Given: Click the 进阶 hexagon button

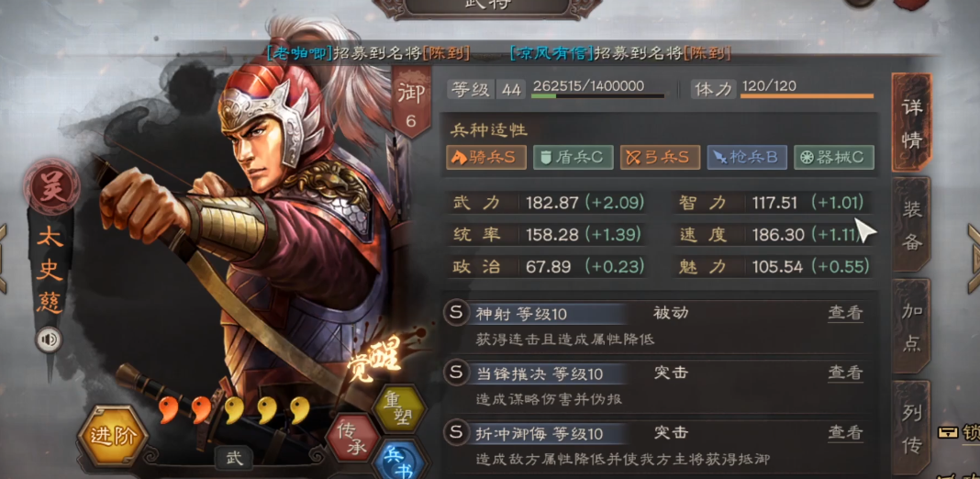Looking at the screenshot, I should (x=113, y=436).
